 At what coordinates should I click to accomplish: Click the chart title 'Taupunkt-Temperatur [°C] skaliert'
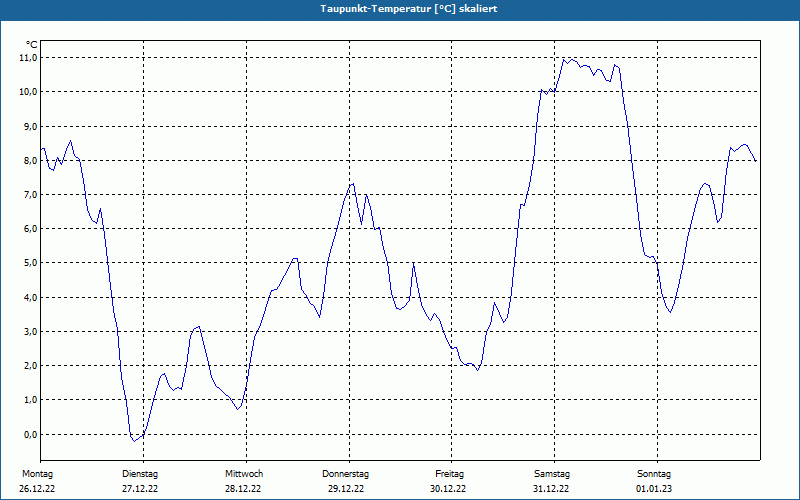click(409, 9)
